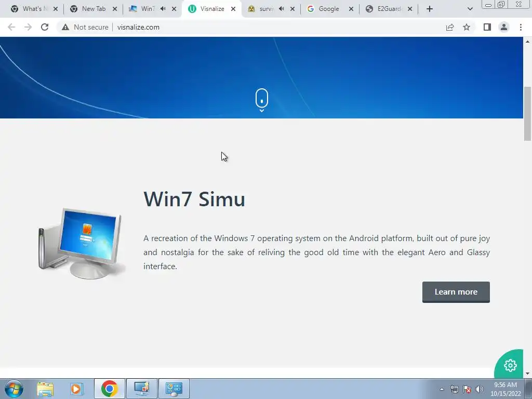The image size is (532, 399).
Task: Switch to the What's New tab
Action: click(32, 9)
